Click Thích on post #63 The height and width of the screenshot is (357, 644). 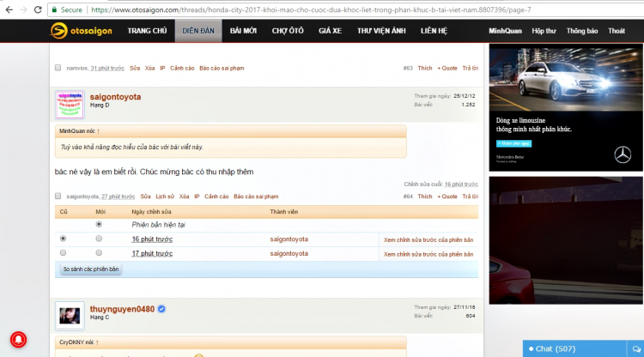[x=425, y=68]
